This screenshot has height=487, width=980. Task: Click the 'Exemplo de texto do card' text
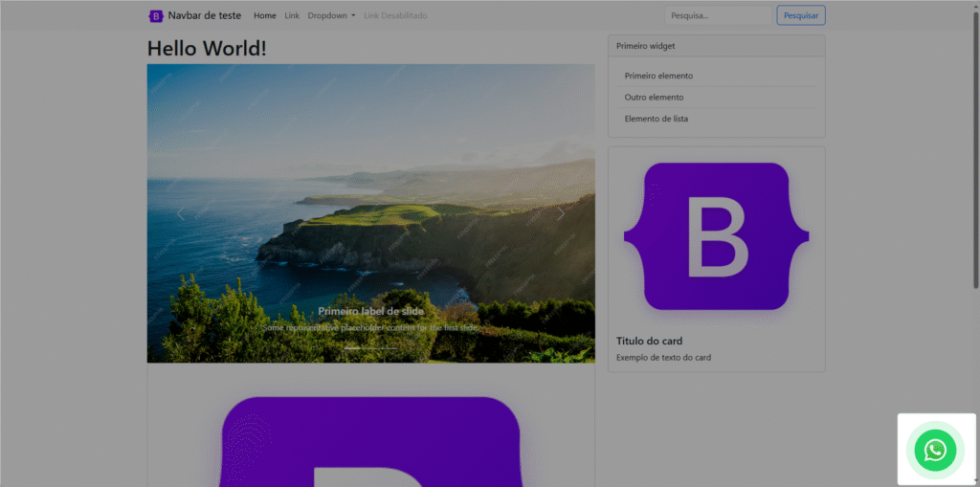coord(664,358)
